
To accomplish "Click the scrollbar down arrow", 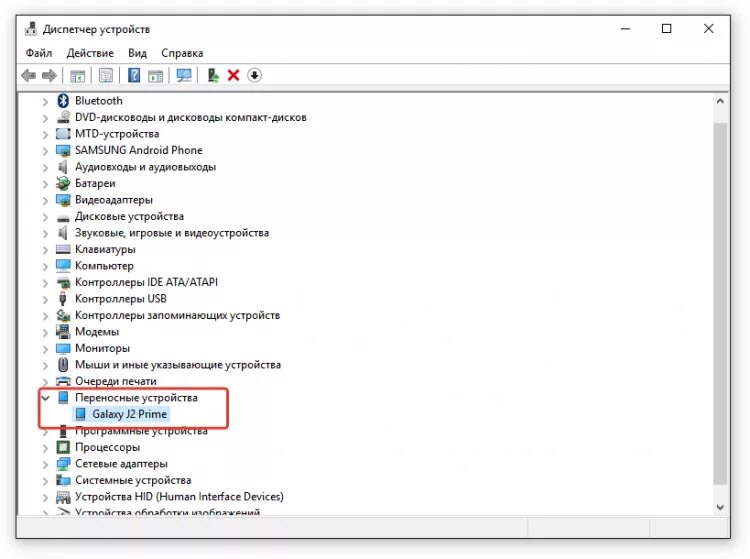I will 720,507.
